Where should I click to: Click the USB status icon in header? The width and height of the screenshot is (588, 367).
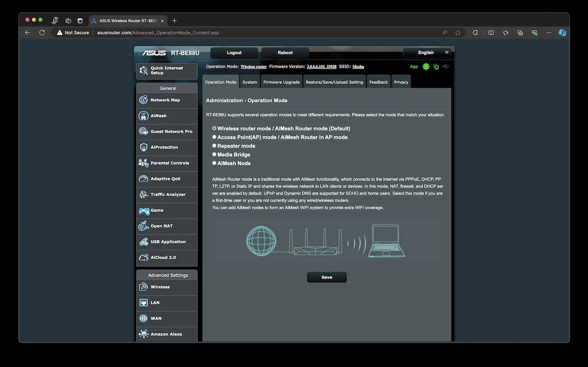click(446, 66)
